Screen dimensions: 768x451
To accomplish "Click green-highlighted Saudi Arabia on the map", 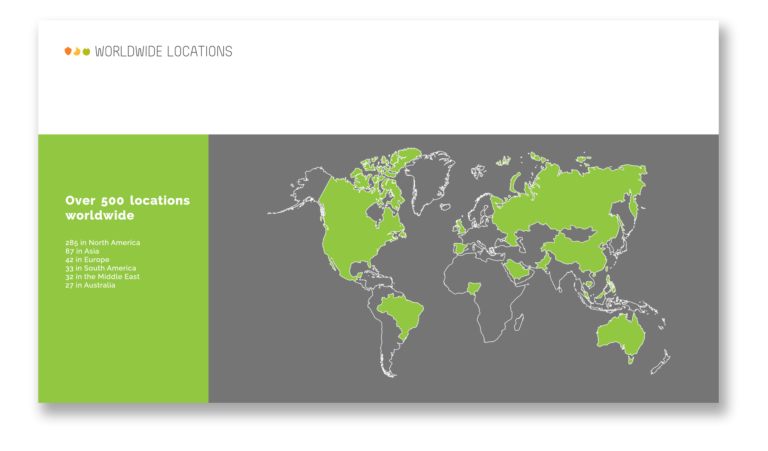I will (x=518, y=270).
